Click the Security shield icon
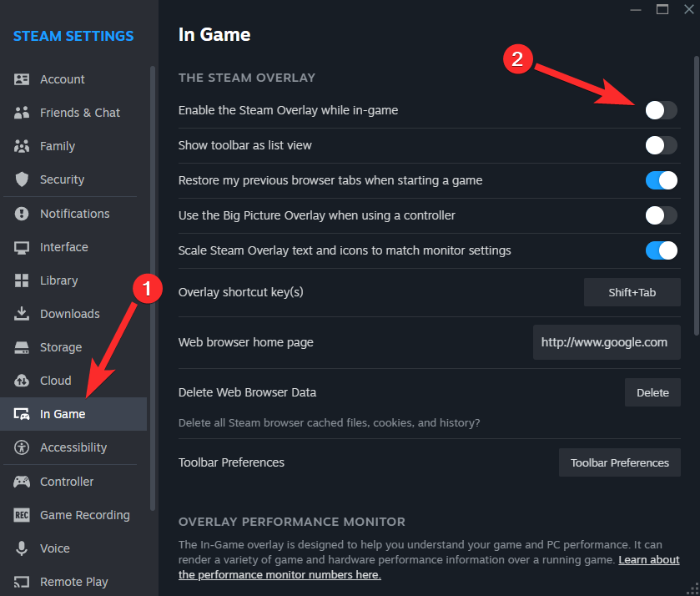This screenshot has width=700, height=596. [x=23, y=179]
